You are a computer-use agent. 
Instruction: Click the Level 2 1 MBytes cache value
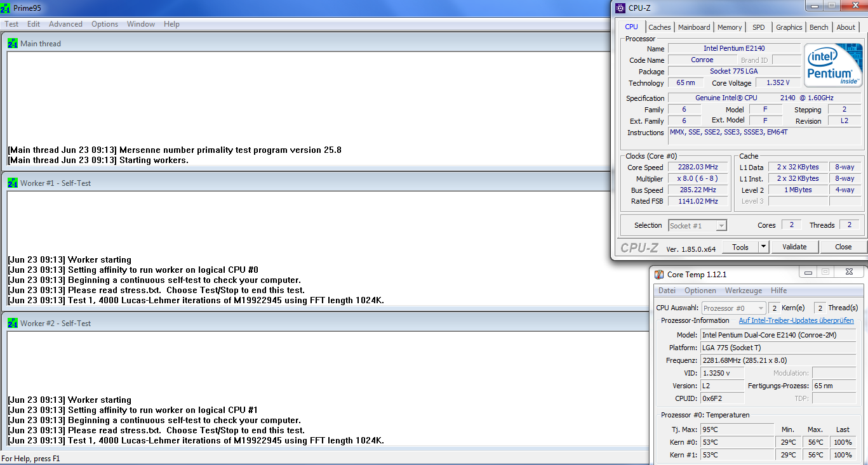tap(797, 190)
